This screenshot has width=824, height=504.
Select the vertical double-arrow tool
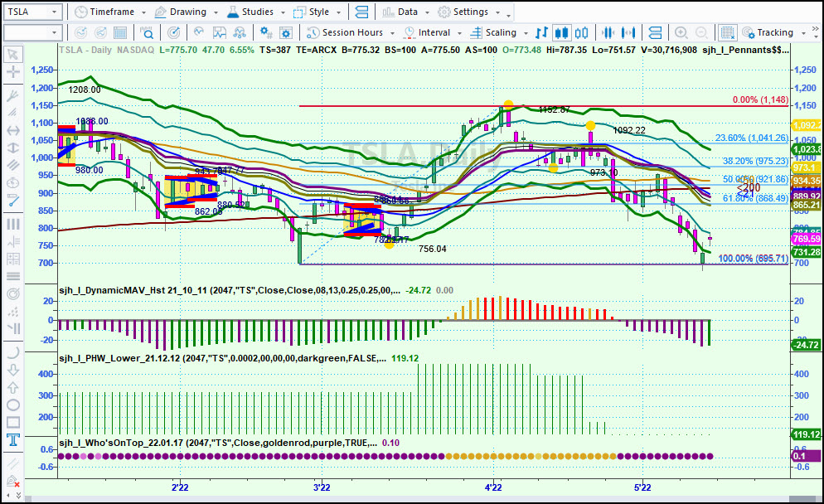(x=13, y=148)
